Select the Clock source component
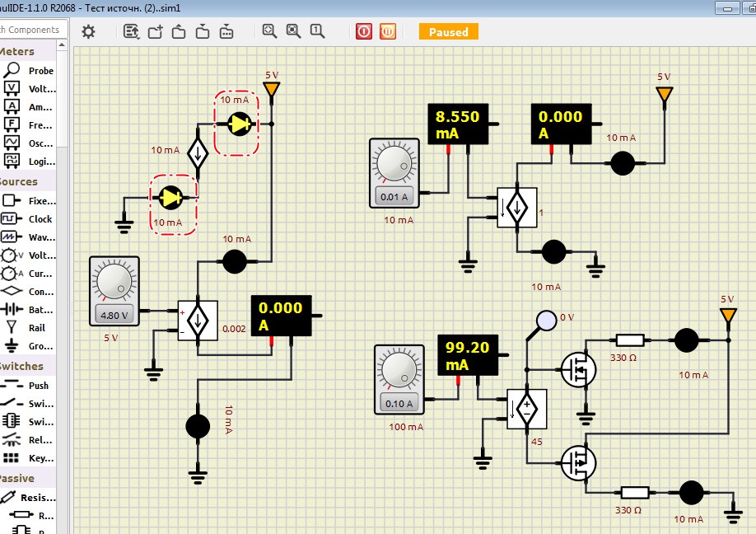The width and height of the screenshot is (756, 534). [x=40, y=219]
